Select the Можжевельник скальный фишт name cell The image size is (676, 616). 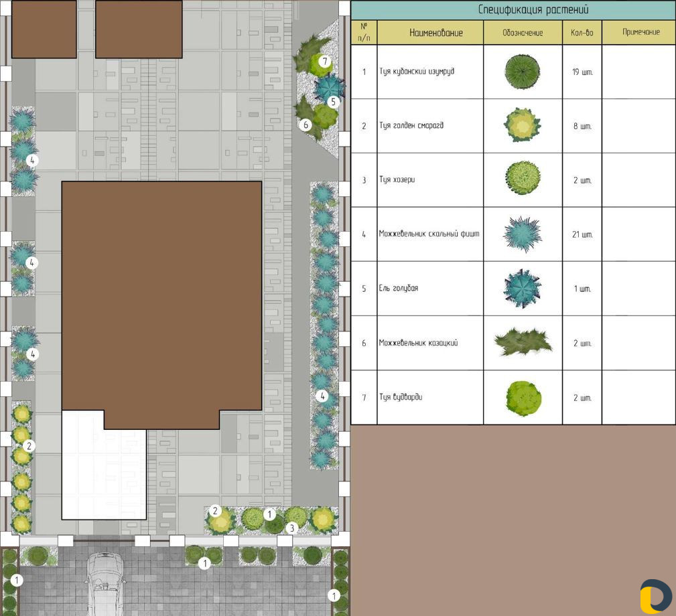pos(430,234)
